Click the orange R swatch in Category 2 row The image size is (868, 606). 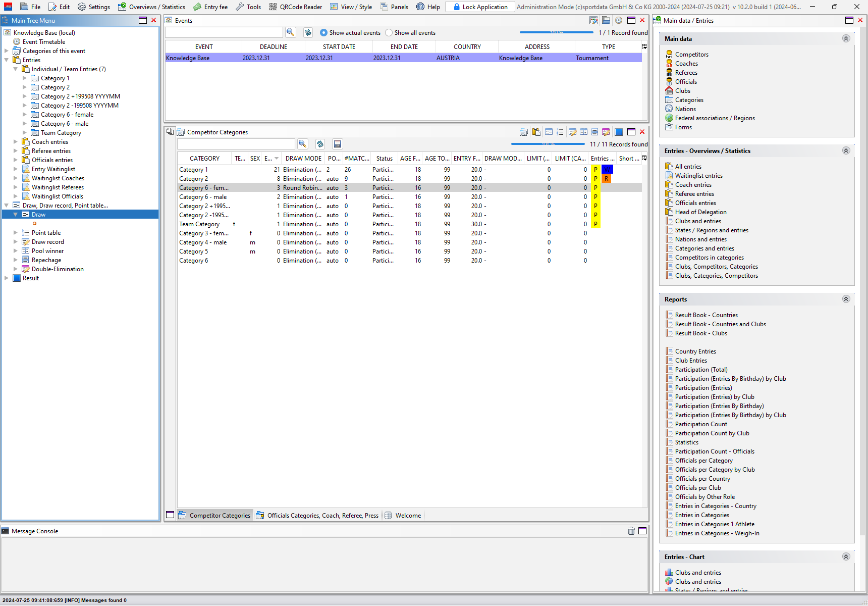606,179
